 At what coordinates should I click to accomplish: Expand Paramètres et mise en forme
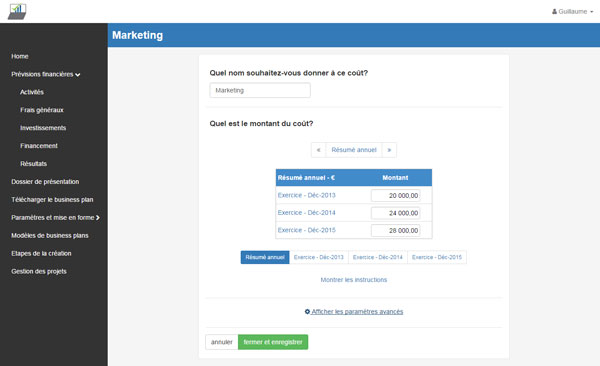pos(55,217)
